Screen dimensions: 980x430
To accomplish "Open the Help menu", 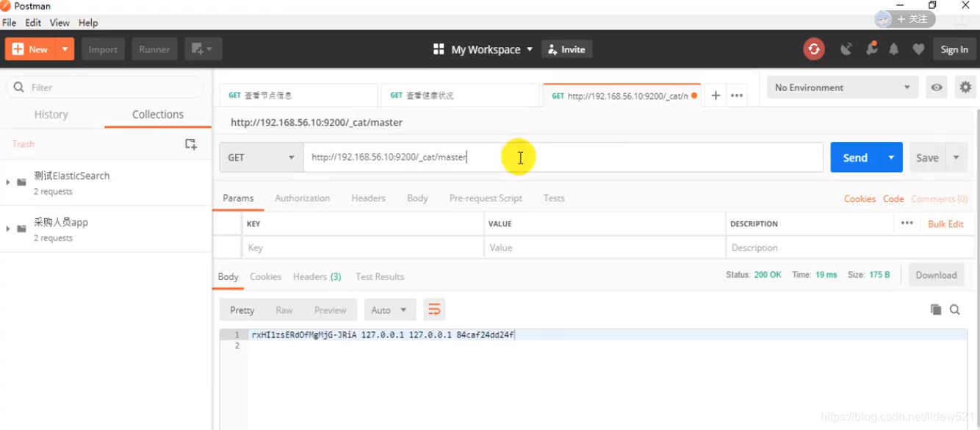I will pyautogui.click(x=88, y=23).
